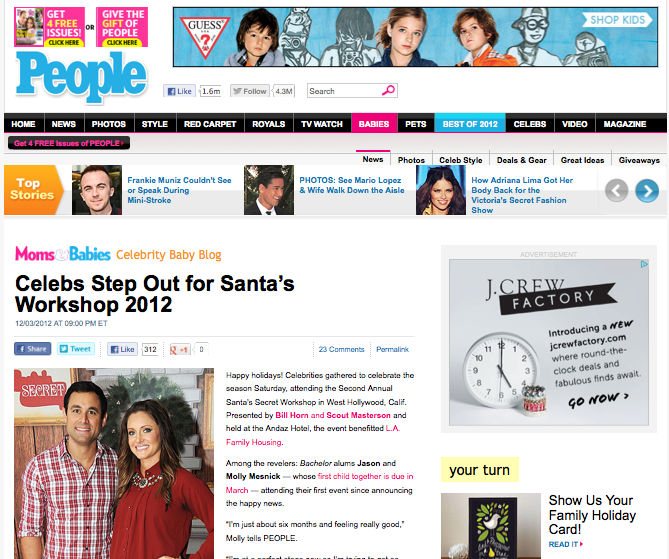Go back with the gray previous arrow
This screenshot has height=559, width=669.
617,190
